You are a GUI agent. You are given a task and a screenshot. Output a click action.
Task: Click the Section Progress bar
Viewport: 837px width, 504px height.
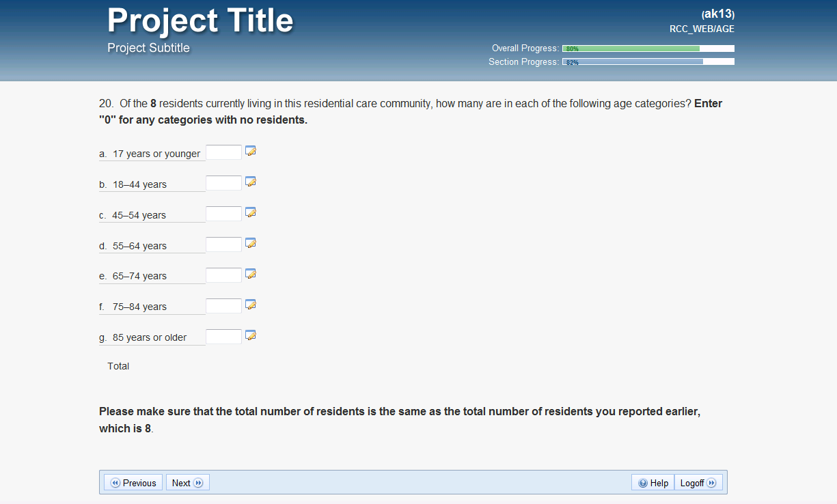coord(648,62)
